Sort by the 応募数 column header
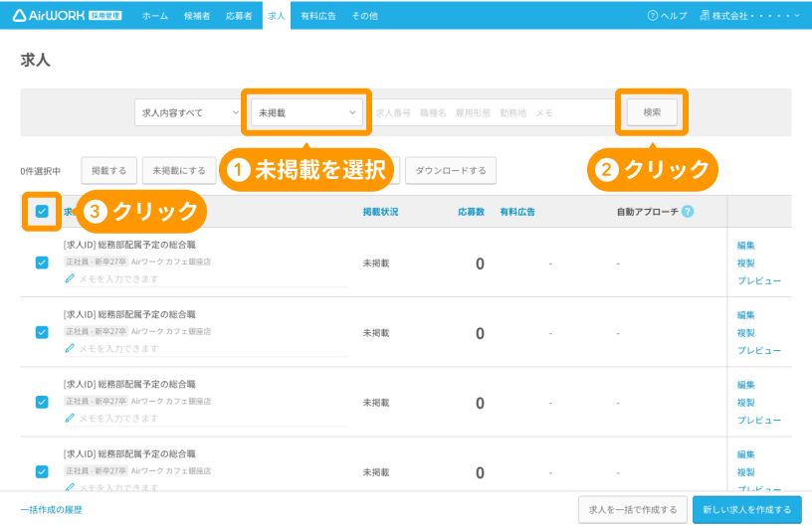This screenshot has width=812, height=528. (471, 211)
